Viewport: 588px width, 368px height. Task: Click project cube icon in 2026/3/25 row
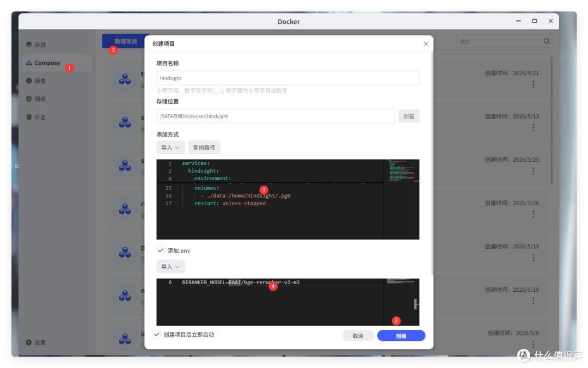coord(125,165)
